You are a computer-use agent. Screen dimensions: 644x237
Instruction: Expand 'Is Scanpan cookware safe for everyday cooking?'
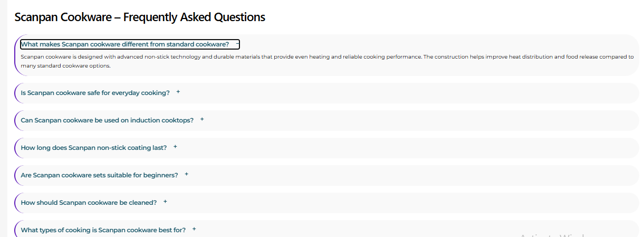(95, 93)
